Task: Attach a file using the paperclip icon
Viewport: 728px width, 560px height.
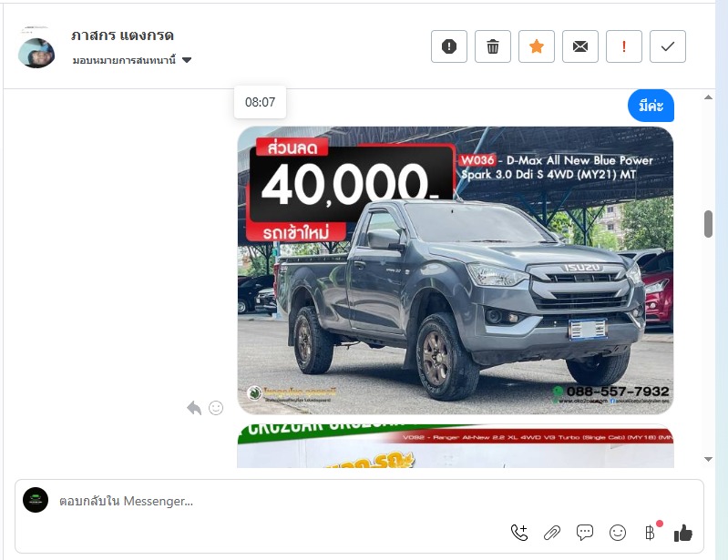Action: pos(552,533)
